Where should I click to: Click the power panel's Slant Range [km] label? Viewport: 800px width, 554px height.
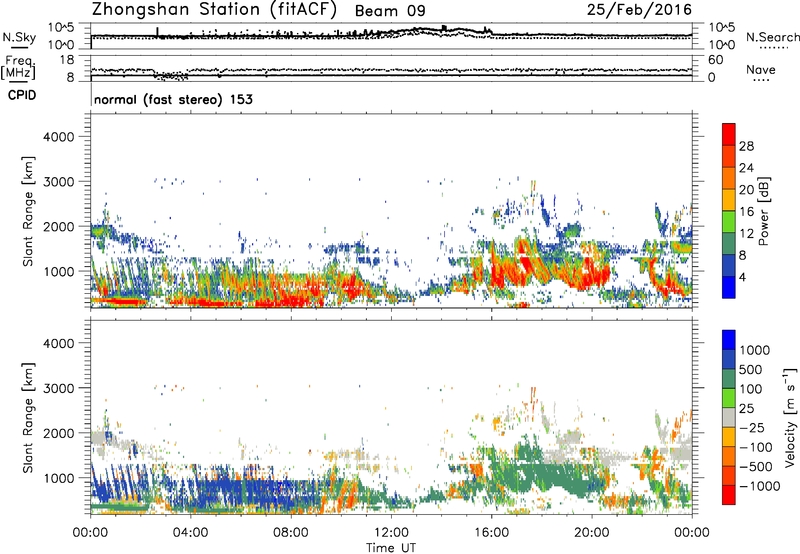pyautogui.click(x=28, y=211)
